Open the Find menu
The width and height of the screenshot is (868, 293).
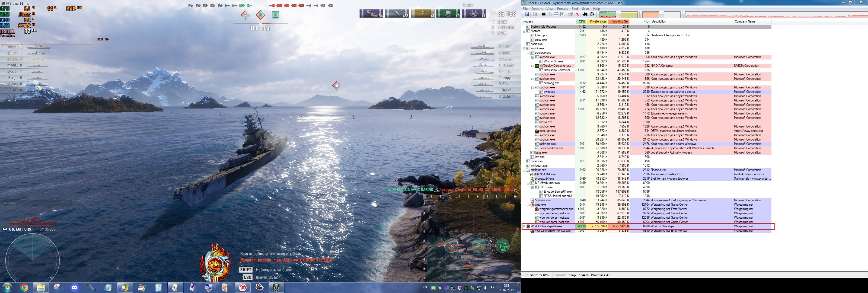coord(575,9)
